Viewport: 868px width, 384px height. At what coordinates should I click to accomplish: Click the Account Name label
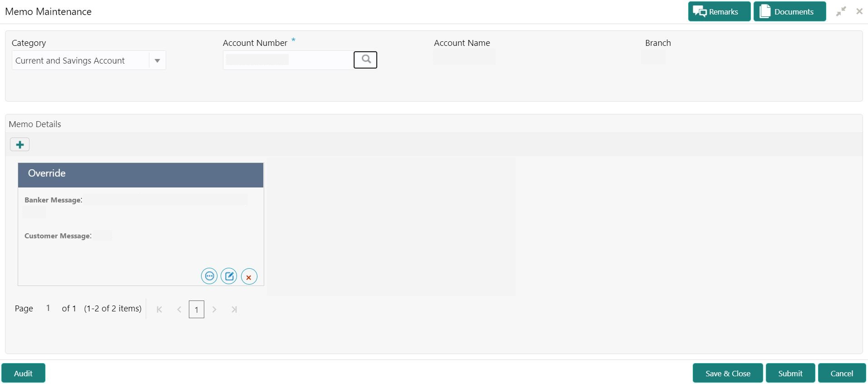click(x=462, y=43)
